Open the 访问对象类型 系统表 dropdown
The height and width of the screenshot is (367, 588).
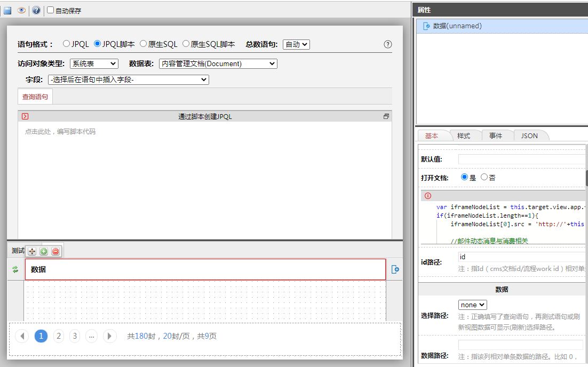pyautogui.click(x=94, y=63)
